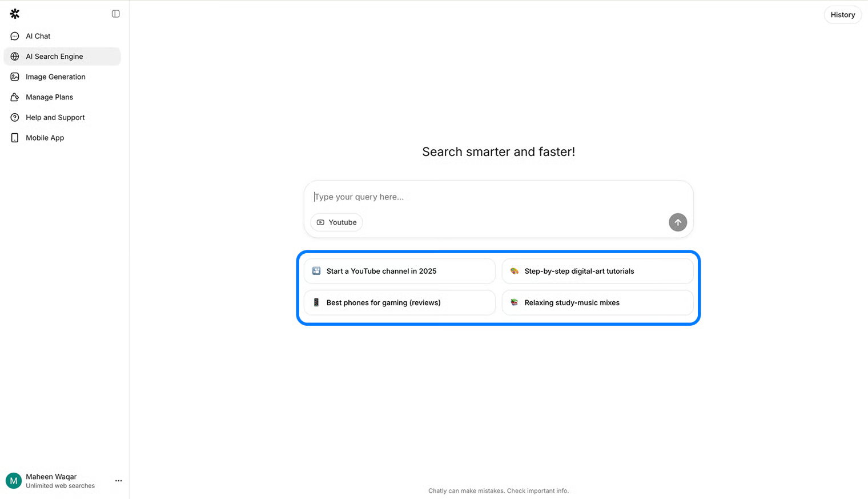Click the Chatly asterisk logo
868x499 pixels.
point(15,14)
